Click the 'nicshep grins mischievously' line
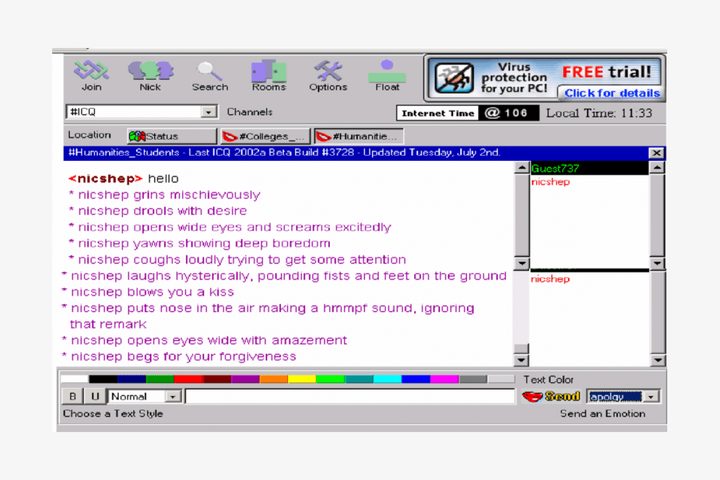The image size is (720, 480). point(164,195)
